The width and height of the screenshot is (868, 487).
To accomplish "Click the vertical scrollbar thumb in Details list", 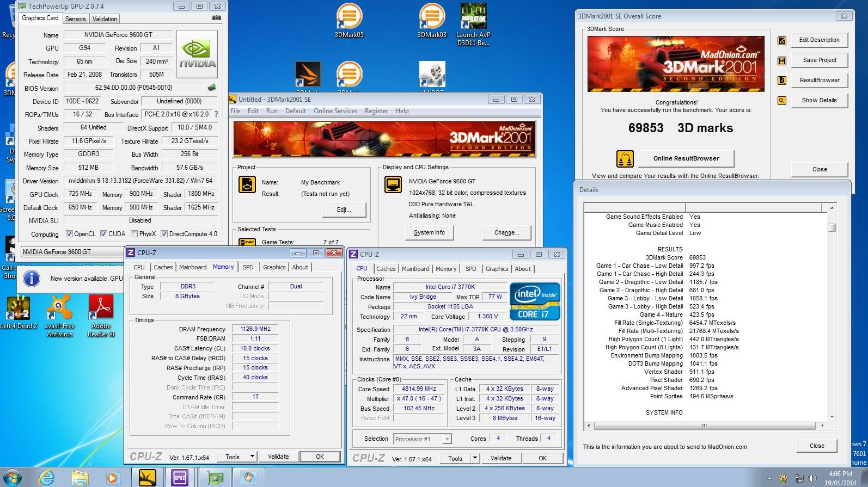I will (x=832, y=227).
